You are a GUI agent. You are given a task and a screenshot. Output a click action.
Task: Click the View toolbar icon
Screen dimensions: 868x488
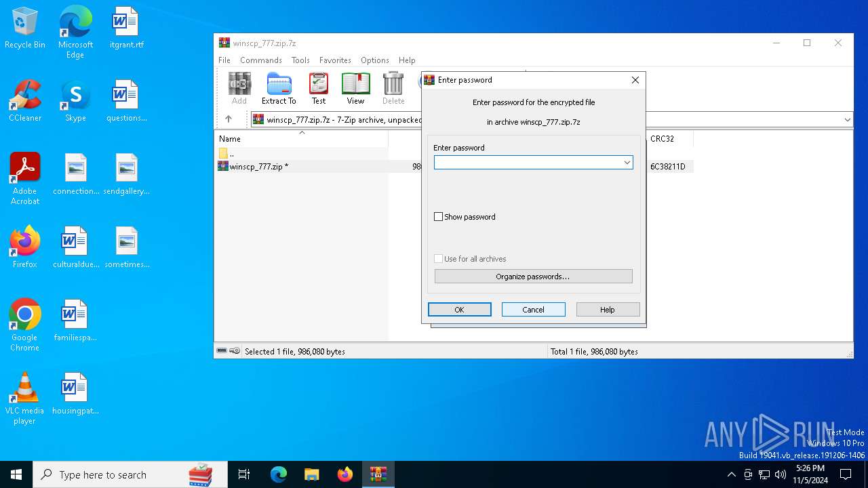(355, 89)
